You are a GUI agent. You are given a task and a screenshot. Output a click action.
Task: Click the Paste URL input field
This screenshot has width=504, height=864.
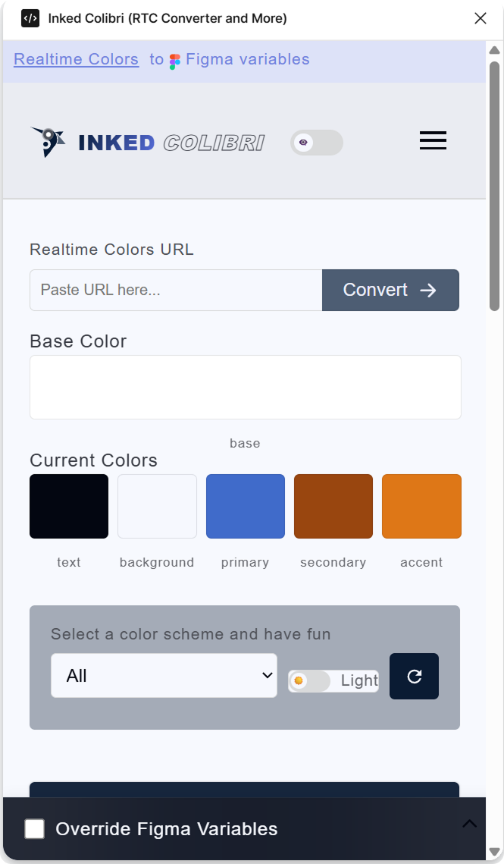click(174, 290)
